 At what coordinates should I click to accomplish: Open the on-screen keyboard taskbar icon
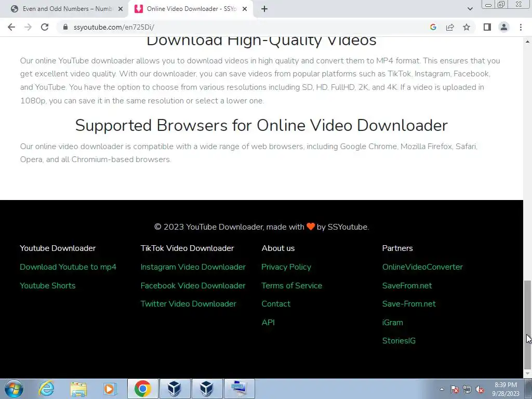(x=239, y=389)
